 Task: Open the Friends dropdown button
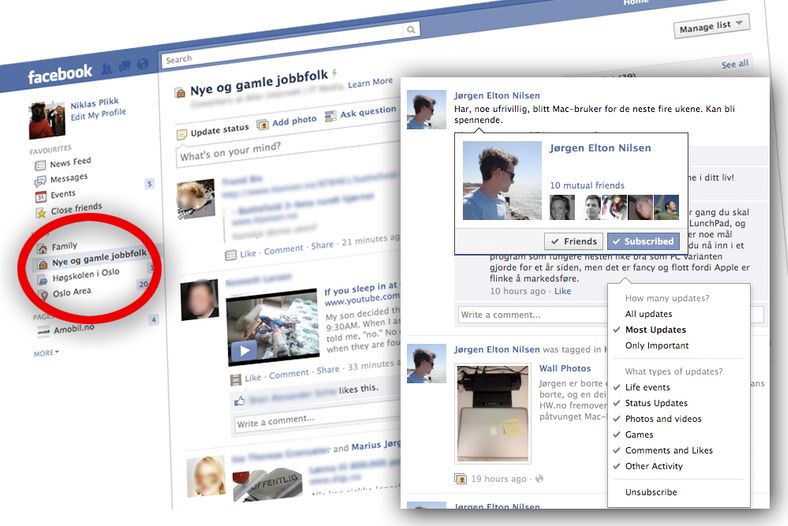coord(573,242)
